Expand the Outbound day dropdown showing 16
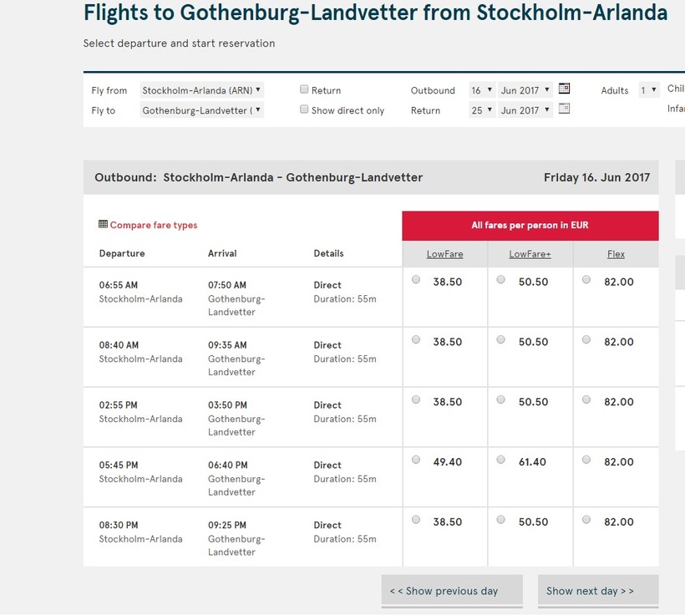 click(481, 89)
